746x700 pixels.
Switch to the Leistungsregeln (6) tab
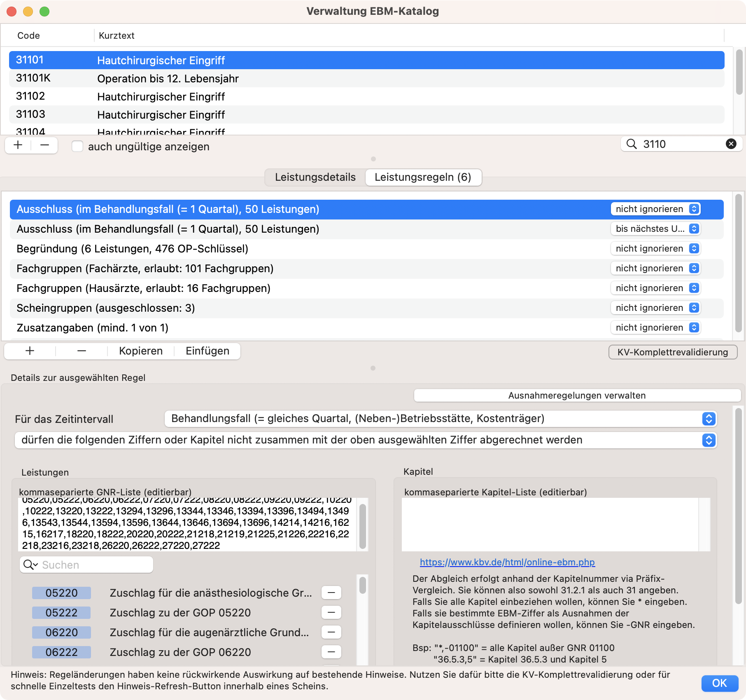[x=423, y=177]
